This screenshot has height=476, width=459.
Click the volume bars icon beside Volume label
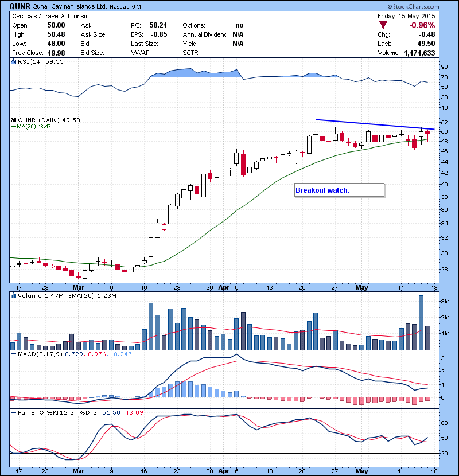click(x=13, y=295)
